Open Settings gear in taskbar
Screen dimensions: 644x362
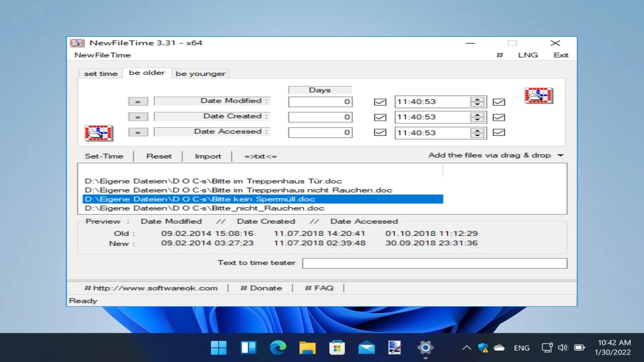[x=425, y=347]
